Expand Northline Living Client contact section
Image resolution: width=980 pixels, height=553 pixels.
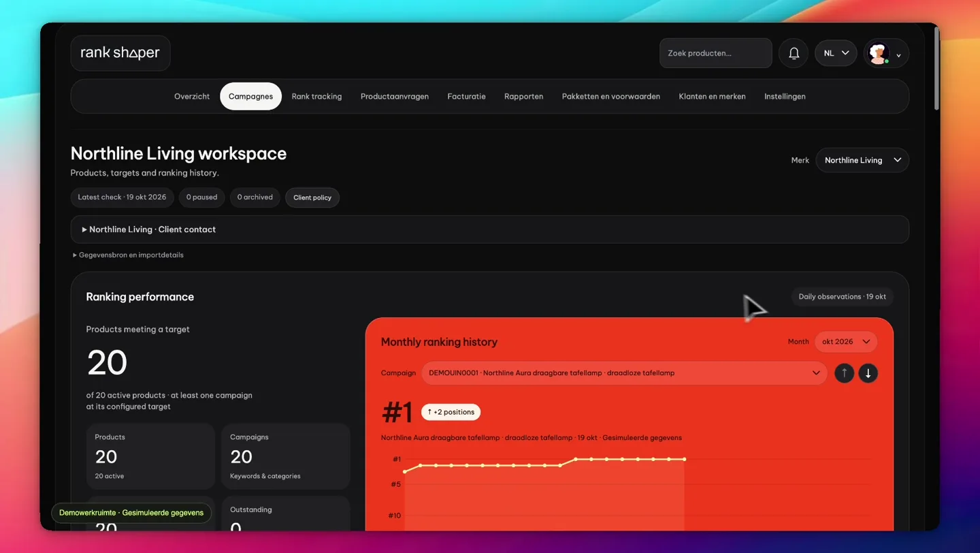[x=489, y=230]
